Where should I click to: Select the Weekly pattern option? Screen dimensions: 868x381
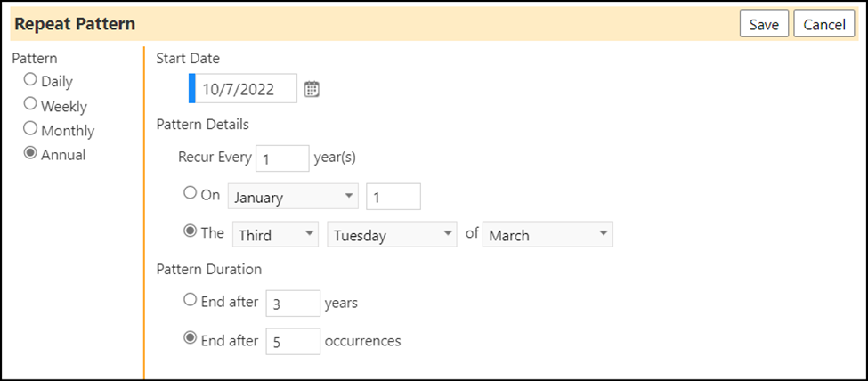30,103
